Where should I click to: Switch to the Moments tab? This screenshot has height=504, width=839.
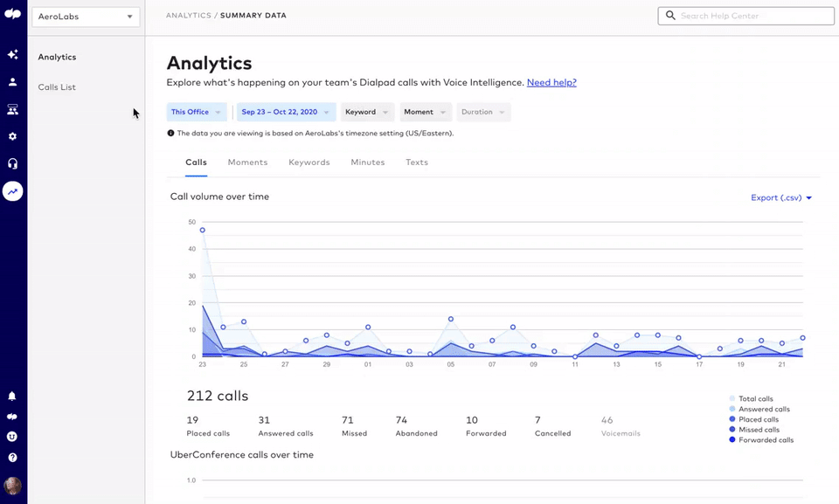pos(247,162)
